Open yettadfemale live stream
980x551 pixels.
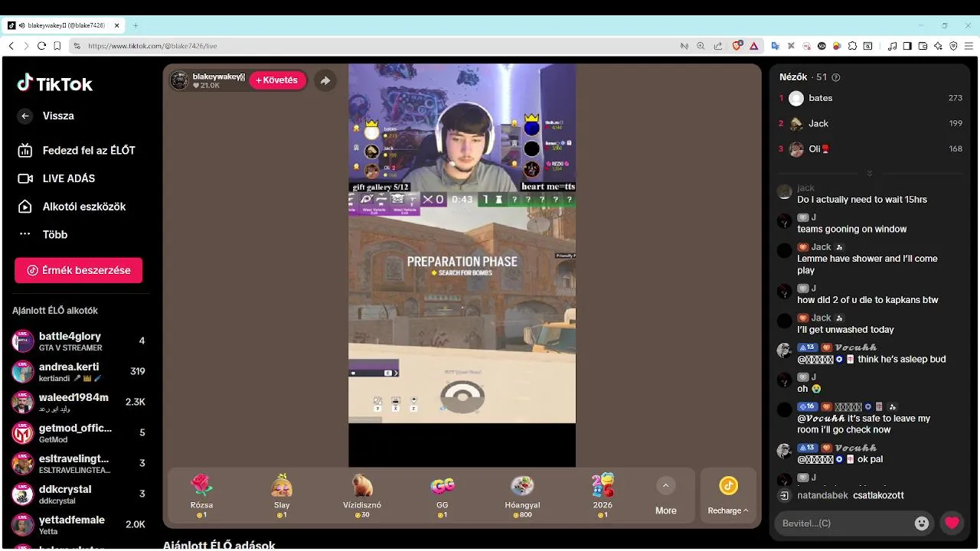(x=79, y=525)
